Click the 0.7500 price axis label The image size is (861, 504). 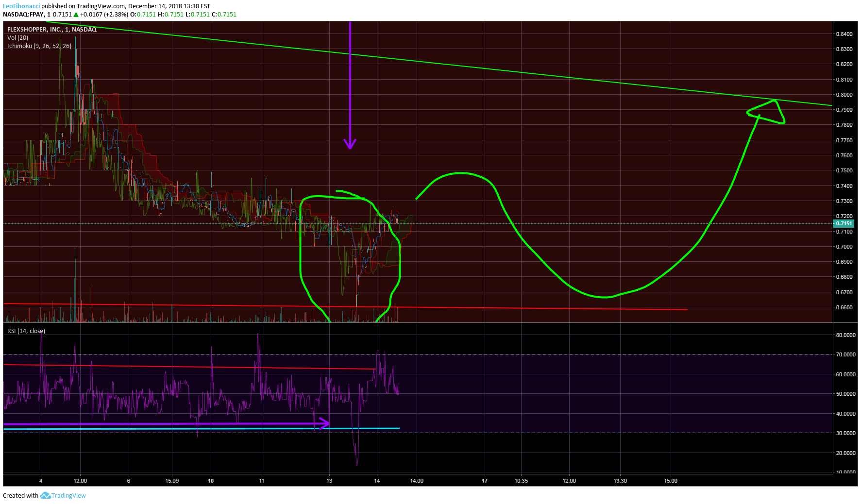pos(844,170)
